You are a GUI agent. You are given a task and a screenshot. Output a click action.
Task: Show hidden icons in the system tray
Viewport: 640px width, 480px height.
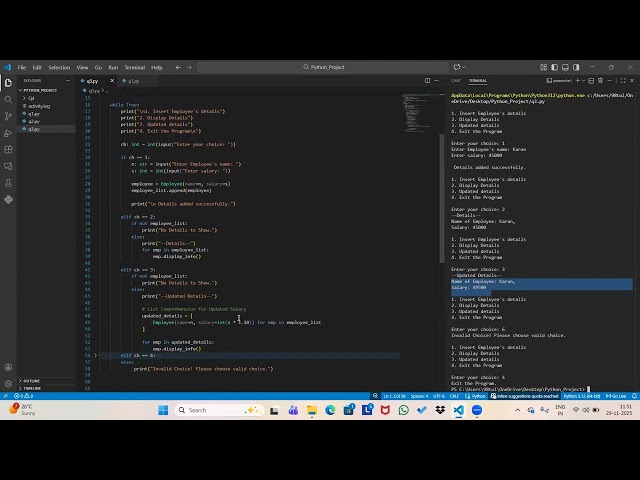click(518, 410)
